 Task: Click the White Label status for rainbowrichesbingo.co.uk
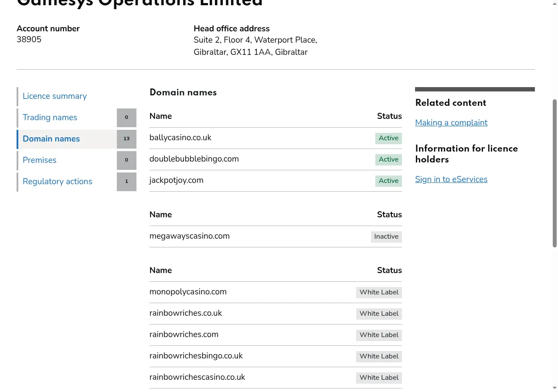pyautogui.click(x=379, y=356)
